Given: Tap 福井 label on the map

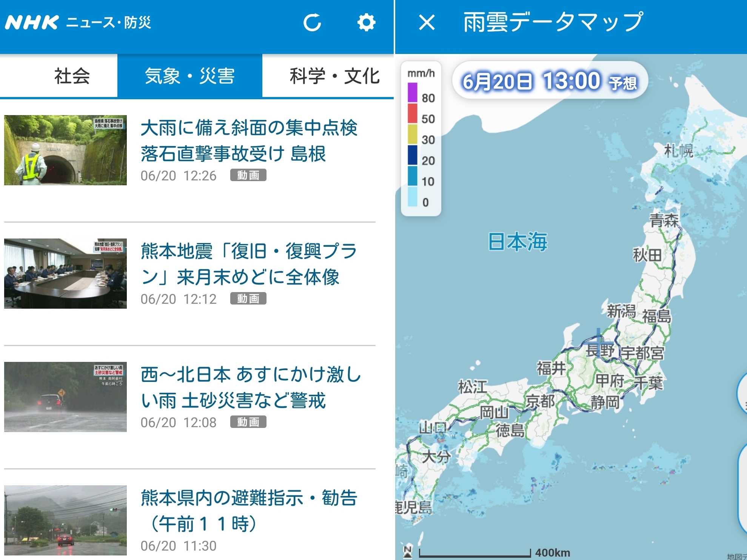Looking at the screenshot, I should [551, 368].
